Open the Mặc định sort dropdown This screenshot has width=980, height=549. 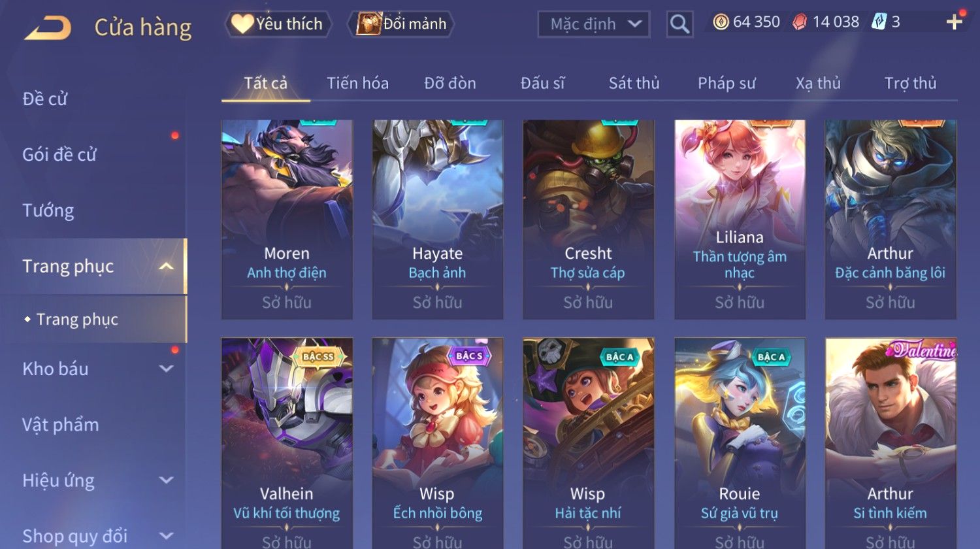[594, 24]
